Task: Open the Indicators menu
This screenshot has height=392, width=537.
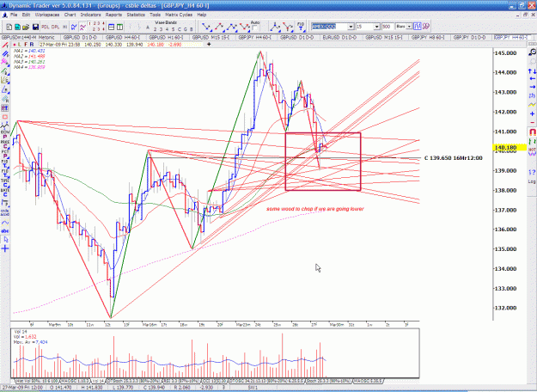Action: point(91,15)
